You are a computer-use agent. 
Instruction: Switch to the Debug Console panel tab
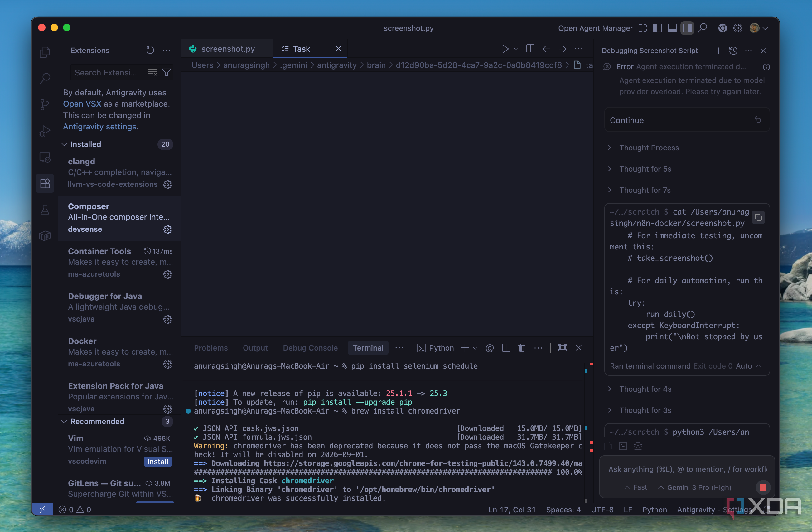tap(310, 348)
